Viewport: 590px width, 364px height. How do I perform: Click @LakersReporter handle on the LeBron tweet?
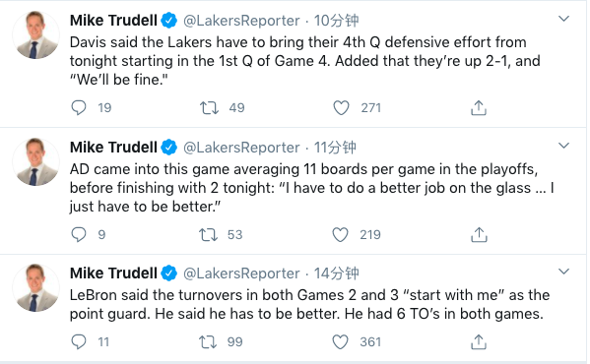coord(241,273)
